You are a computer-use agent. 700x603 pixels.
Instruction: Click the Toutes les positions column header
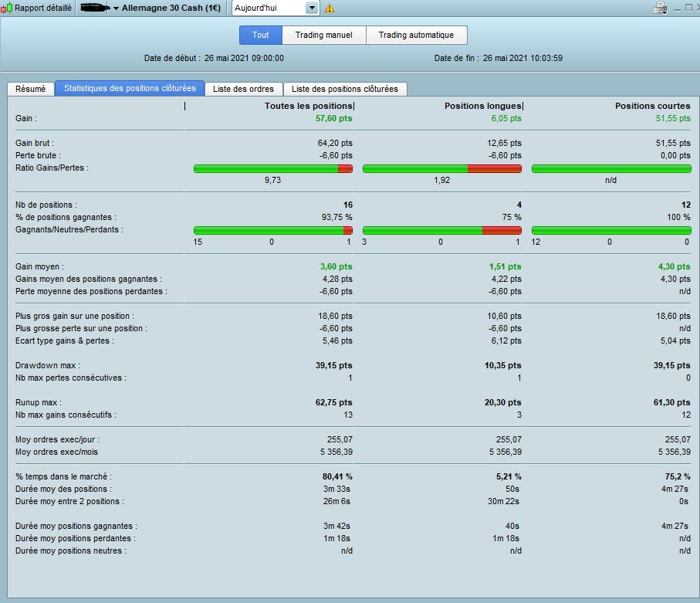[x=309, y=106]
